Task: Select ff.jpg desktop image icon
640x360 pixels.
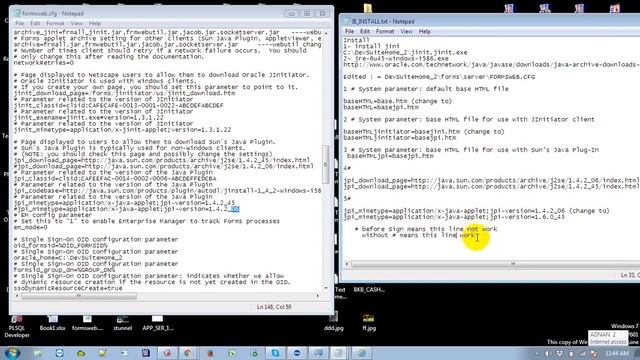Action: tap(369, 322)
